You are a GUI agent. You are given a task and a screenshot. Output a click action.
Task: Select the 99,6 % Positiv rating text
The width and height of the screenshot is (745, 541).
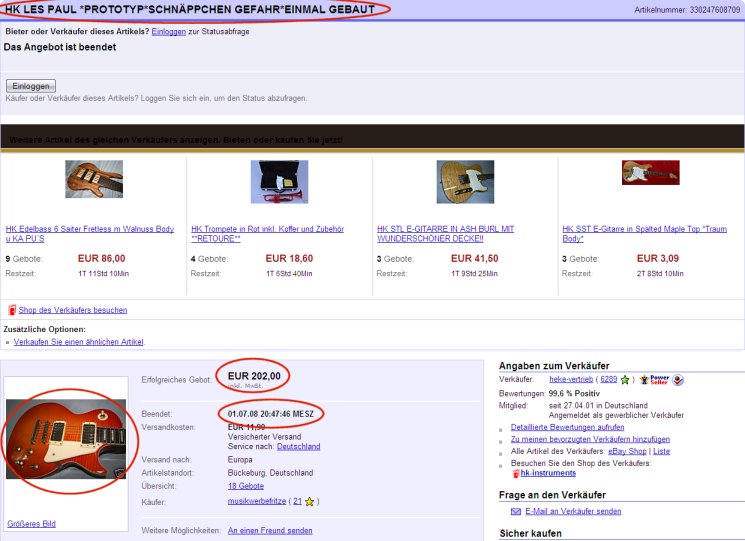pyautogui.click(x=574, y=393)
